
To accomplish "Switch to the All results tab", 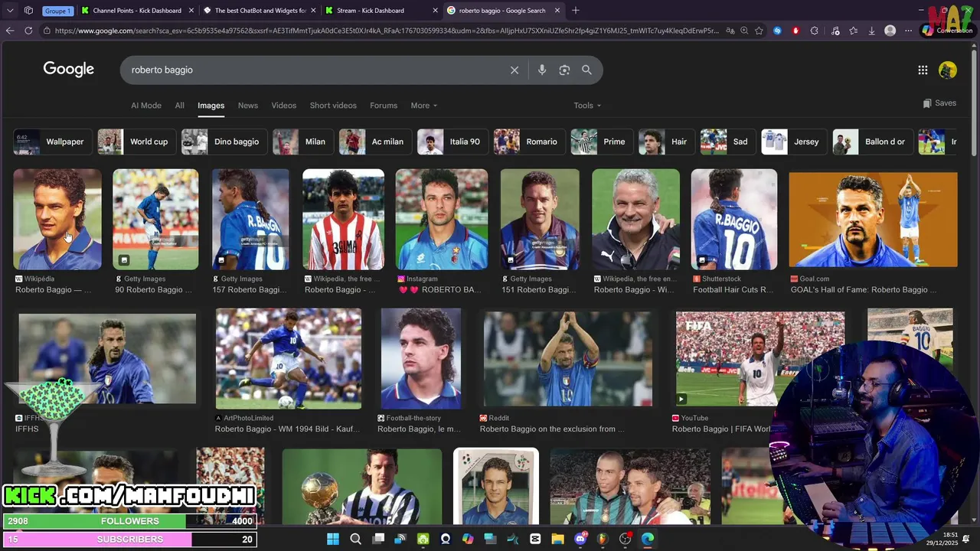I will (179, 106).
